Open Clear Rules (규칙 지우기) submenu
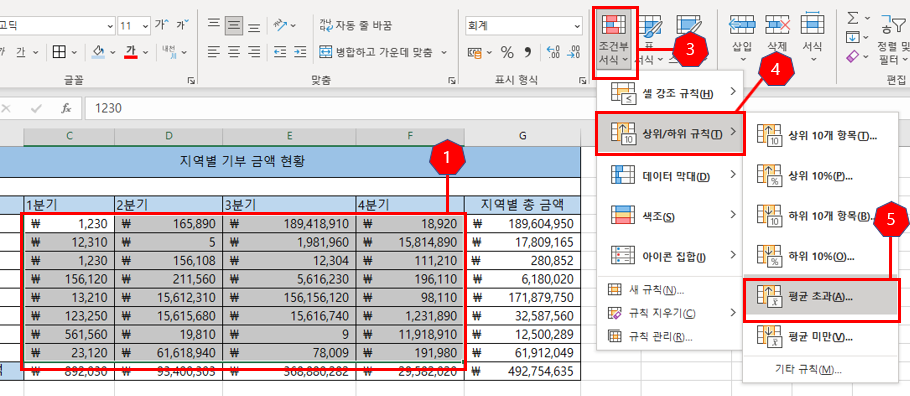 670,313
